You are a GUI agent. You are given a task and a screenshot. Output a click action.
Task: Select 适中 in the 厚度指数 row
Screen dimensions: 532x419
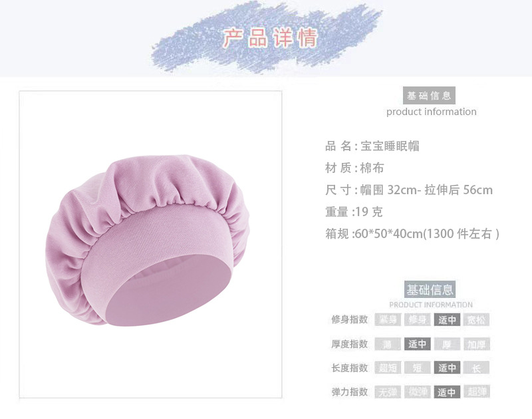click(x=418, y=344)
